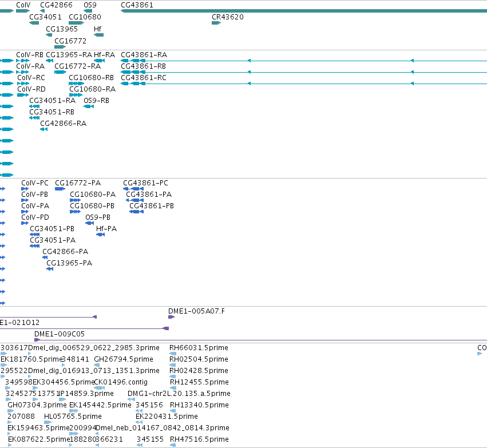Select the CG10680-RB transcript
The width and height of the screenshot is (487, 448).
pos(77,84)
